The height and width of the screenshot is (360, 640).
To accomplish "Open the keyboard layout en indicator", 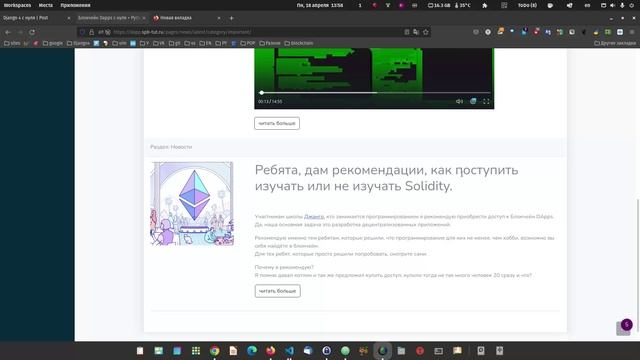I will tap(587, 5).
